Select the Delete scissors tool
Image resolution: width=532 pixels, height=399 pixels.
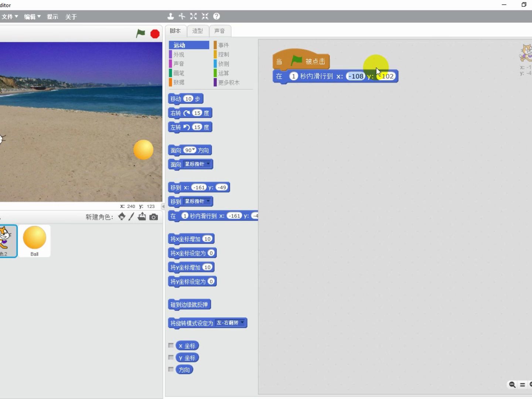click(x=182, y=16)
